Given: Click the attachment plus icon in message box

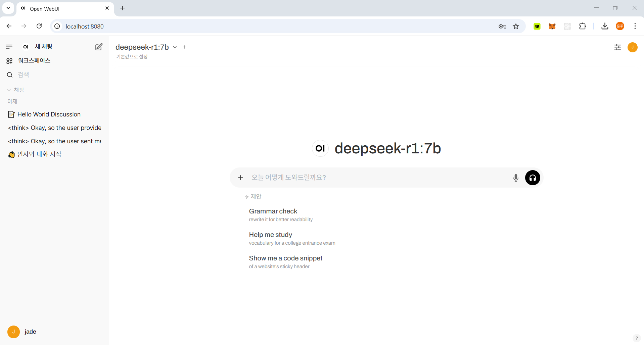Looking at the screenshot, I should [240, 178].
